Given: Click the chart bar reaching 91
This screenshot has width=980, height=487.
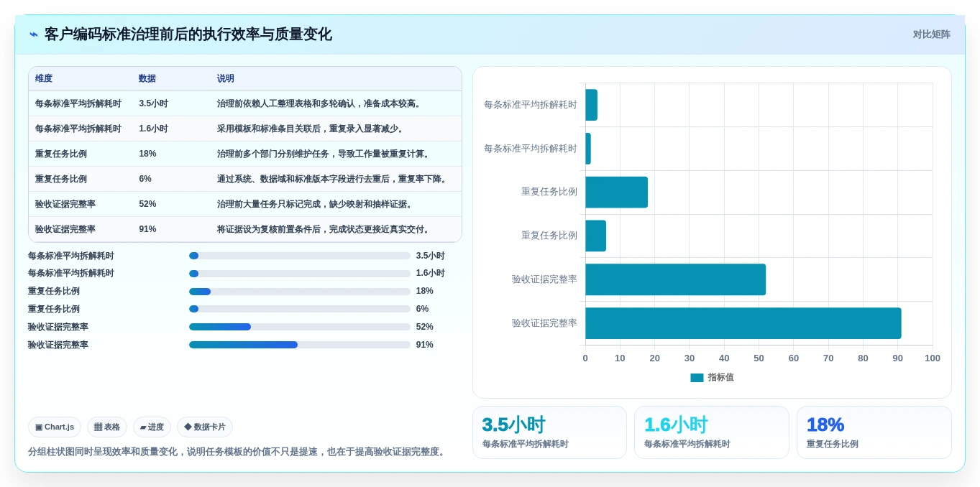Looking at the screenshot, I should pyautogui.click(x=743, y=323).
